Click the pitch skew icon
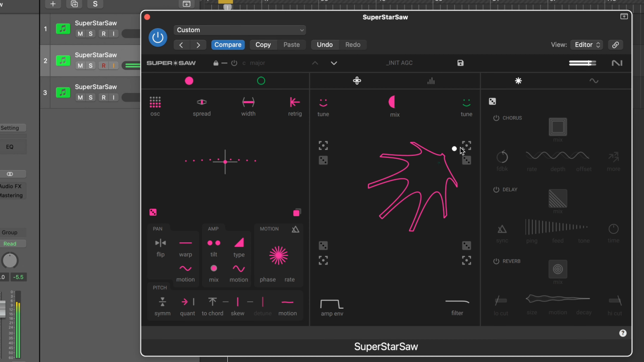644x362 pixels. coord(237,302)
